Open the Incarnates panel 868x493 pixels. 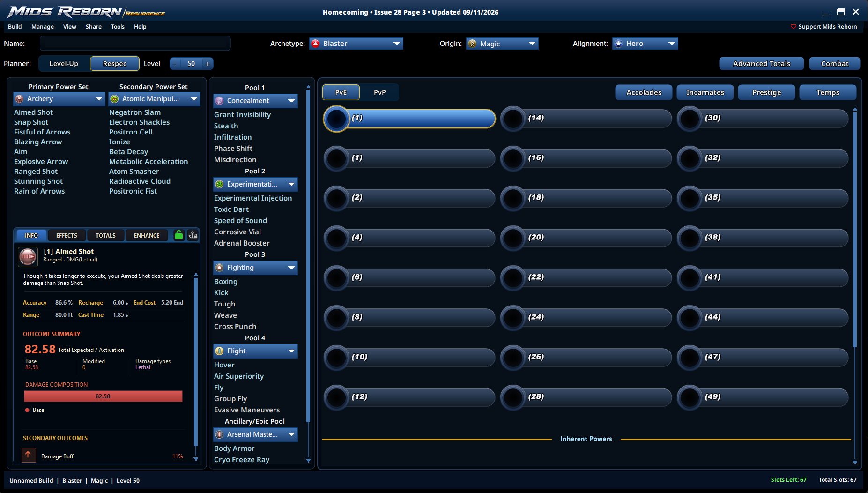[705, 92]
